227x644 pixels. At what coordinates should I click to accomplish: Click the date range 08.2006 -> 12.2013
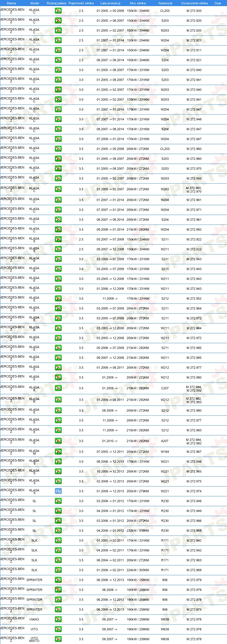point(110,462)
